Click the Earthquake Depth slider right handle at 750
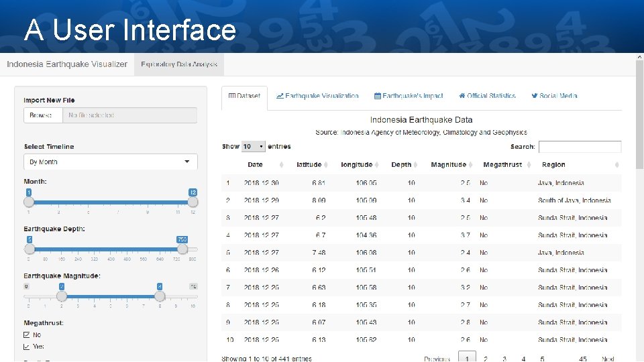This screenshot has height=362, width=644. 182,249
